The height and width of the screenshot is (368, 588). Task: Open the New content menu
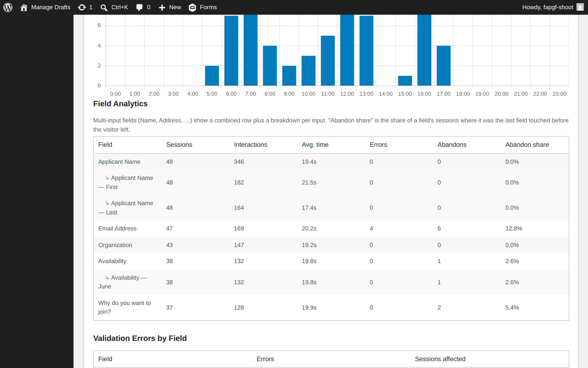tap(170, 7)
